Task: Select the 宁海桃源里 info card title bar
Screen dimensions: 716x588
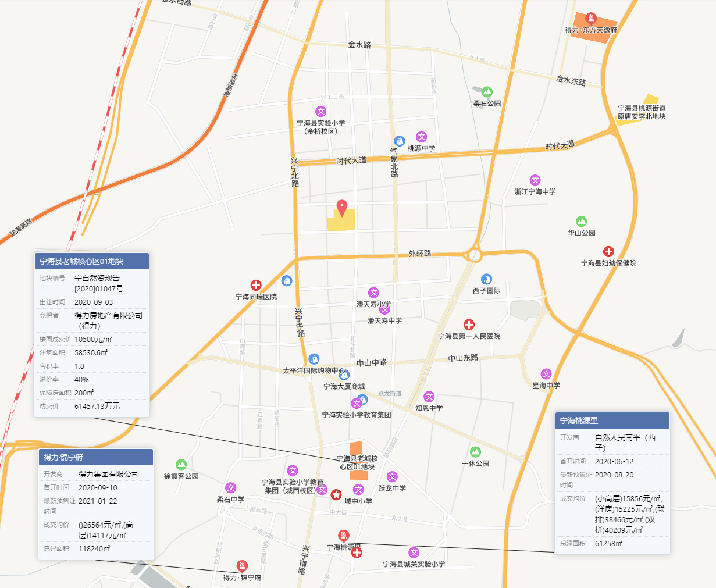Action: pos(612,420)
